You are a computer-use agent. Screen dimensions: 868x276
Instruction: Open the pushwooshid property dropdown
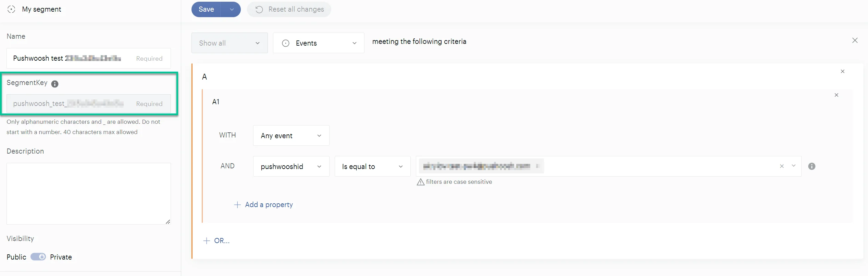[x=291, y=166]
